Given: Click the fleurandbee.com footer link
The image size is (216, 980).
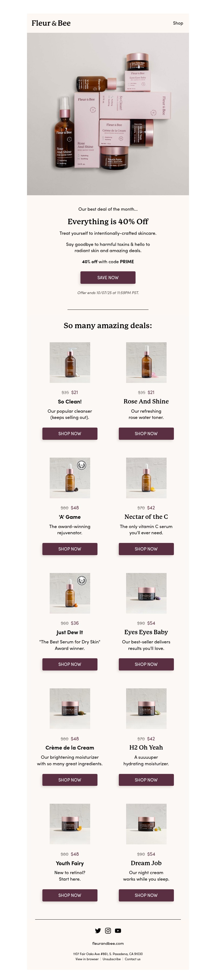Looking at the screenshot, I should (108, 943).
